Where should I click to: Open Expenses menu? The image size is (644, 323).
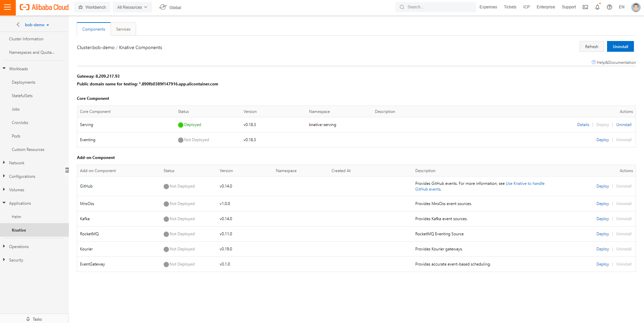coord(488,7)
